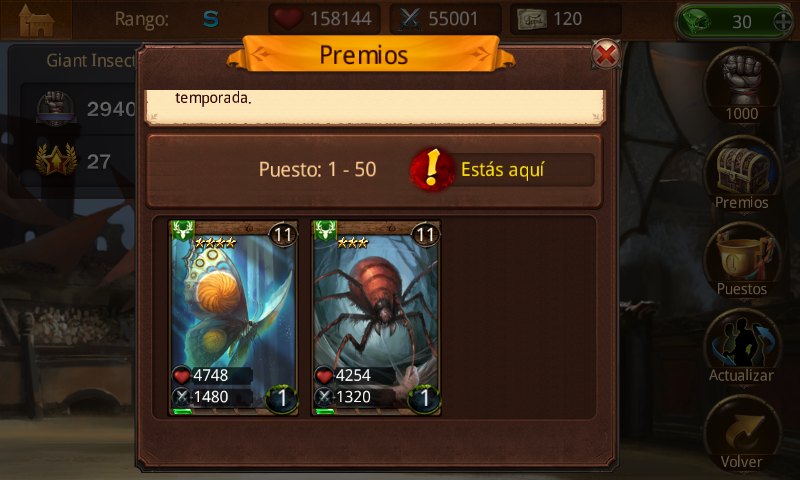The height and width of the screenshot is (480, 800).
Task: Open the Puestos trophy cup button
Action: click(x=742, y=261)
